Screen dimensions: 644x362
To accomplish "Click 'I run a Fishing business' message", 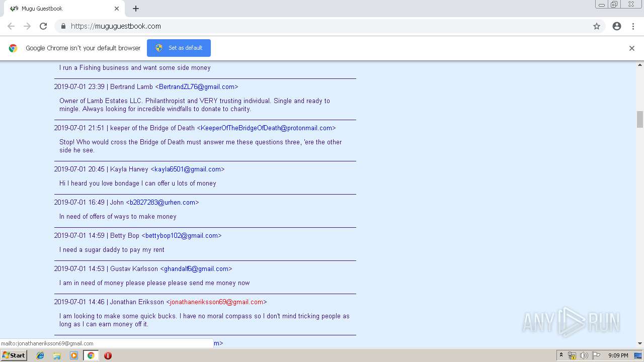I will click(135, 67).
